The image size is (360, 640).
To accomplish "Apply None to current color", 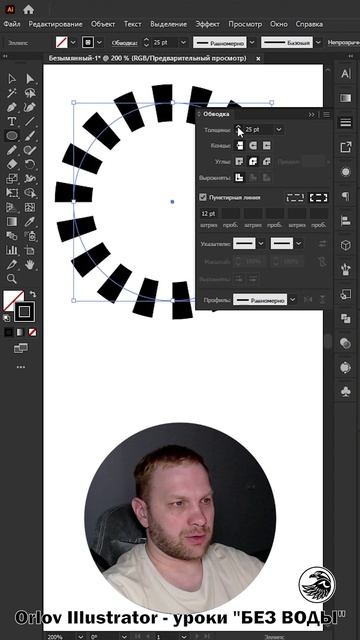I will tap(32, 332).
